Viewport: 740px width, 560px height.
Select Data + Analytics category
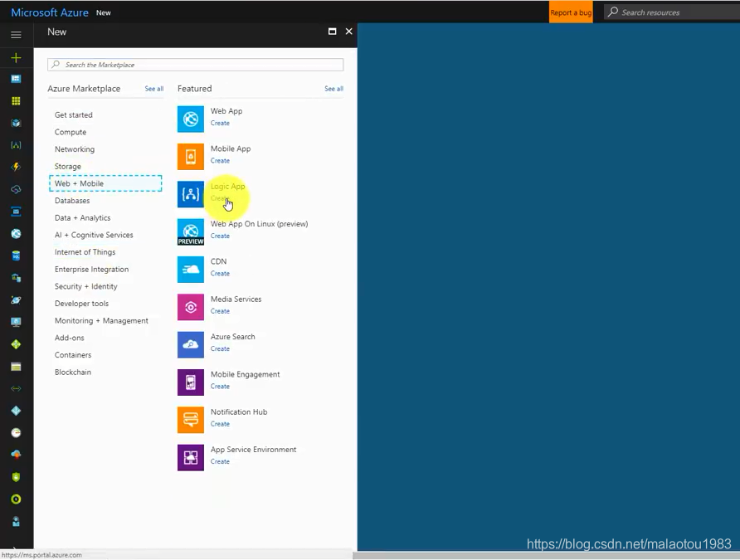[x=83, y=217]
